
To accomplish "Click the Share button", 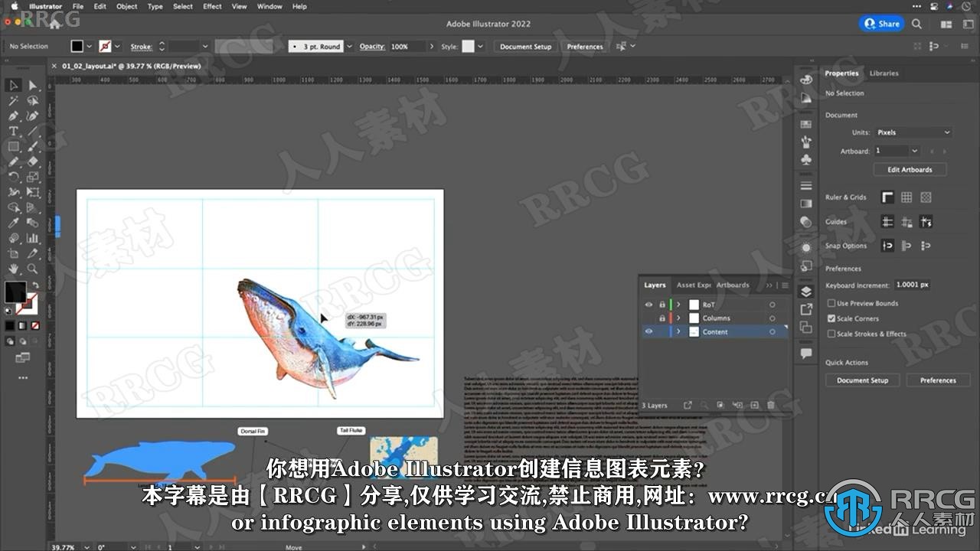I will 882,24.
